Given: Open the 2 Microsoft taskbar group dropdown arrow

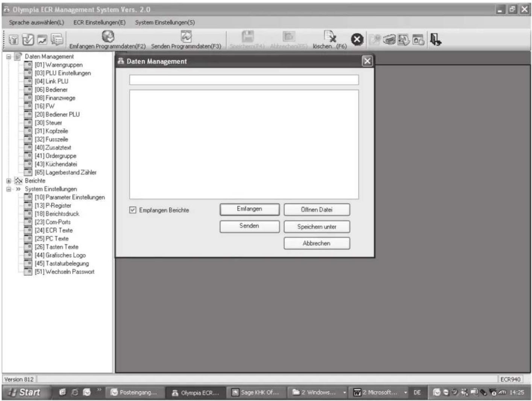Looking at the screenshot, I should click(x=405, y=392).
